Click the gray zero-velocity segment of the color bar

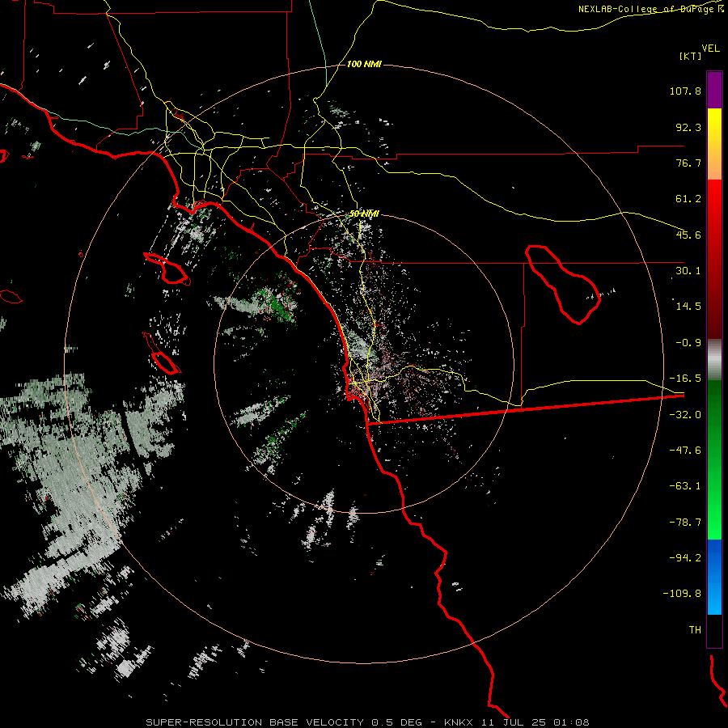(x=714, y=360)
